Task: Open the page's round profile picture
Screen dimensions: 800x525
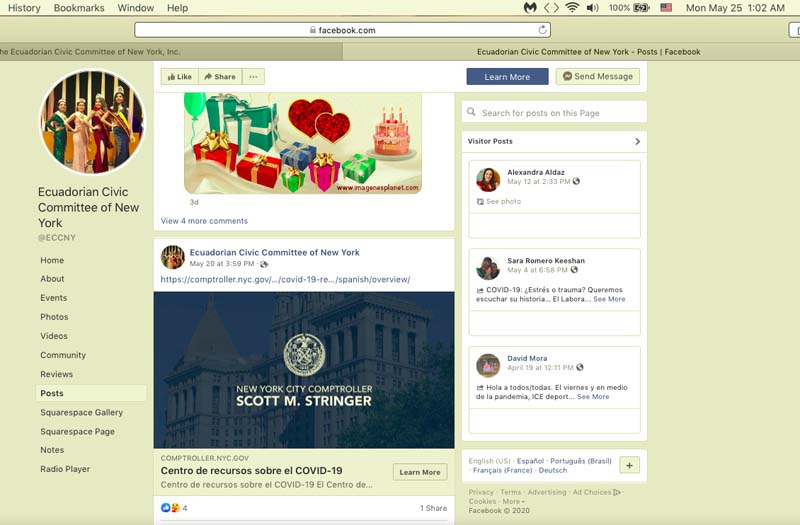Action: point(92,122)
